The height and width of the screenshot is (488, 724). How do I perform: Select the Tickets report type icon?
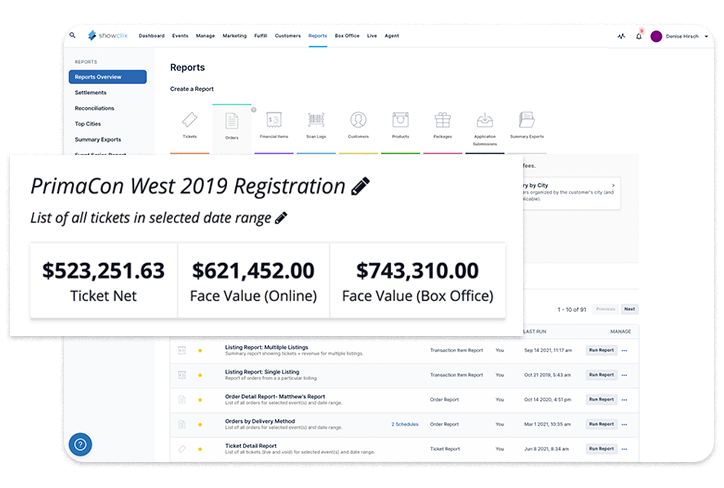(190, 123)
